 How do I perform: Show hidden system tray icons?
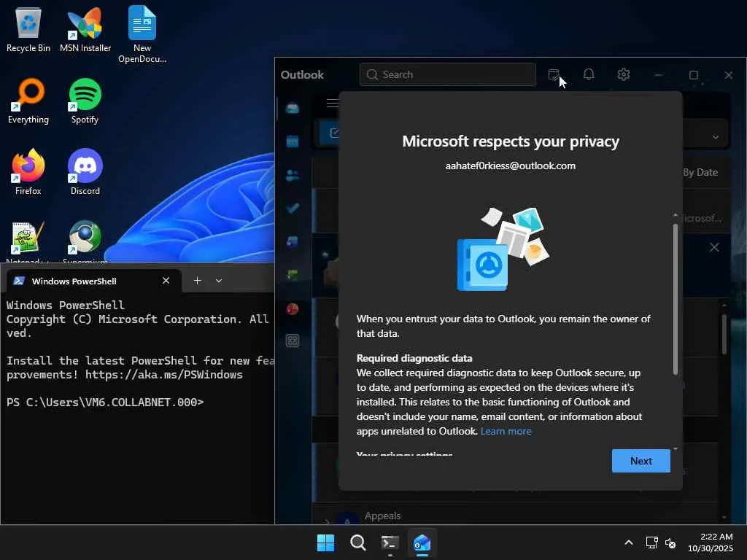(x=629, y=542)
